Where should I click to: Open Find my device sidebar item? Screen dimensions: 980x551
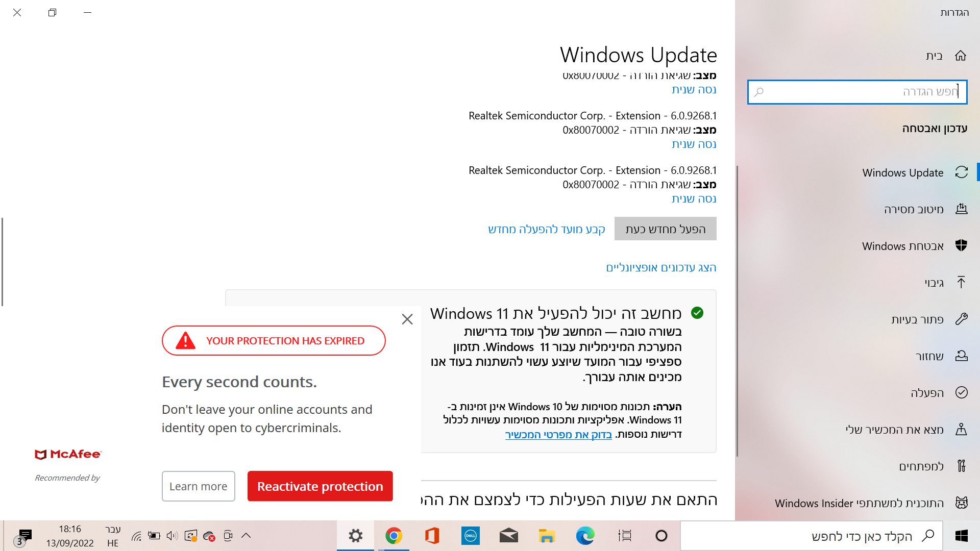[x=894, y=430]
